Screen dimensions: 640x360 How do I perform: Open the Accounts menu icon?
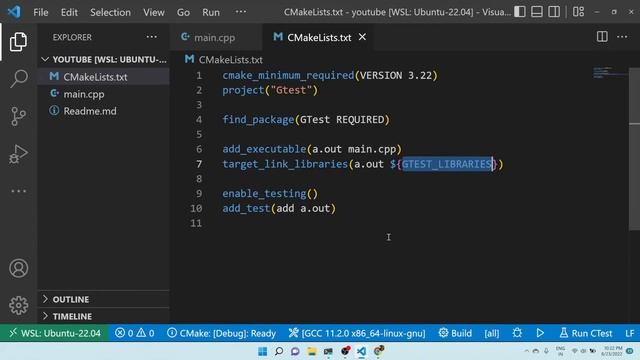coord(18,268)
